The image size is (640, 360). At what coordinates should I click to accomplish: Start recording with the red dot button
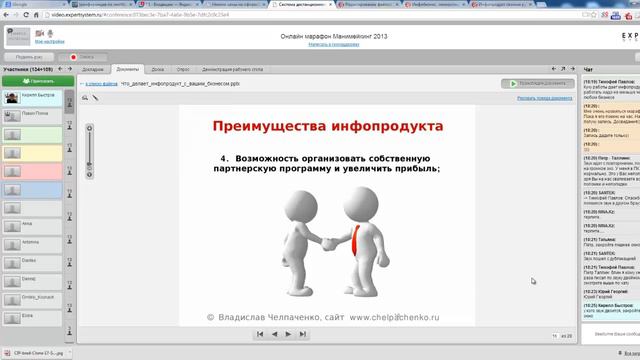point(83,57)
